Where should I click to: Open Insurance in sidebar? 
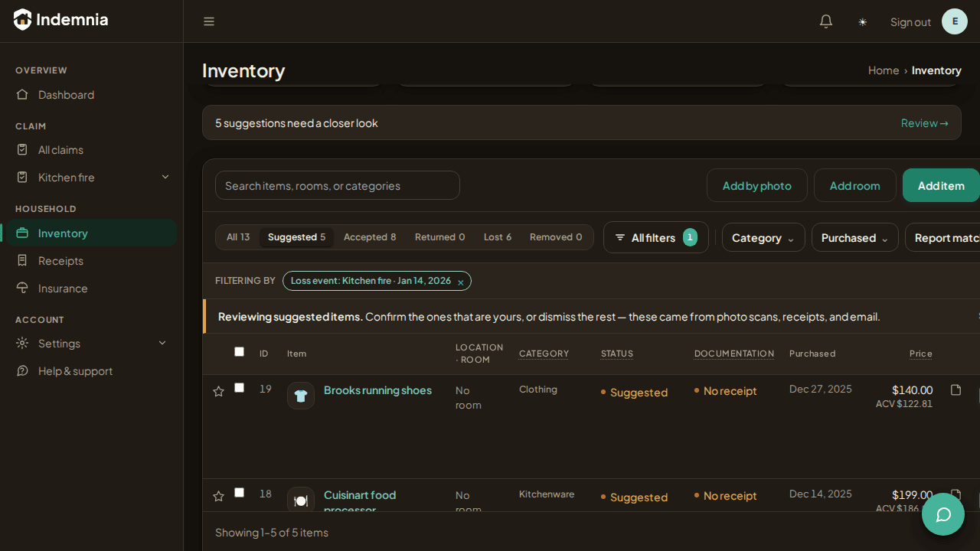coord(92,288)
